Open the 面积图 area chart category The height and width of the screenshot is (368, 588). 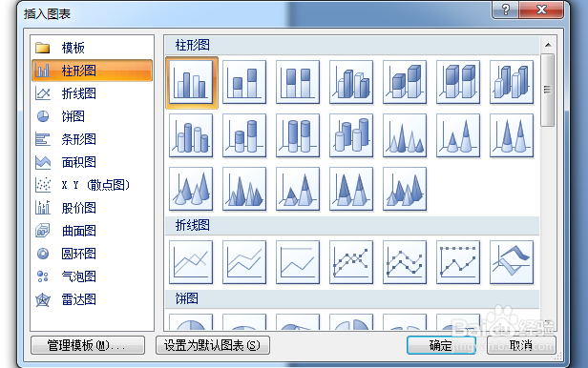pyautogui.click(x=93, y=162)
